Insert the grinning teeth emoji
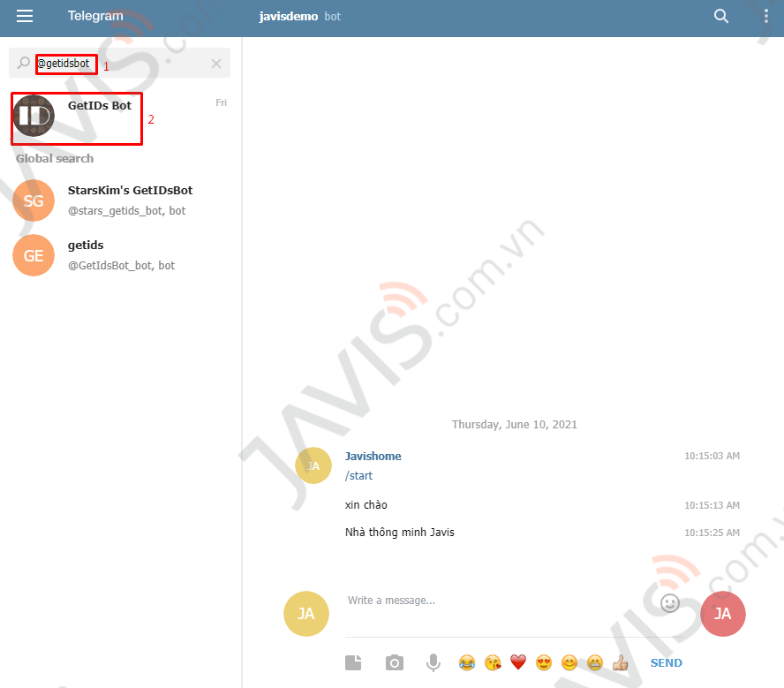The image size is (784, 688). pos(594,663)
